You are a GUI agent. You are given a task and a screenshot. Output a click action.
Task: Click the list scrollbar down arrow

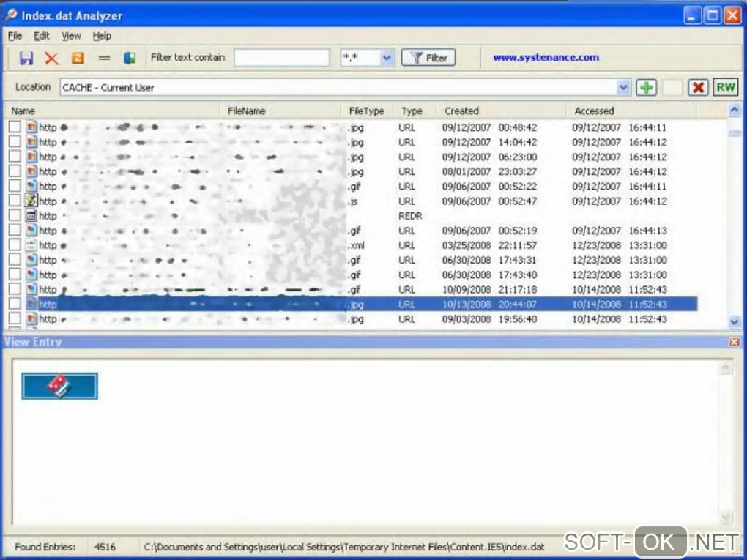coord(734,322)
